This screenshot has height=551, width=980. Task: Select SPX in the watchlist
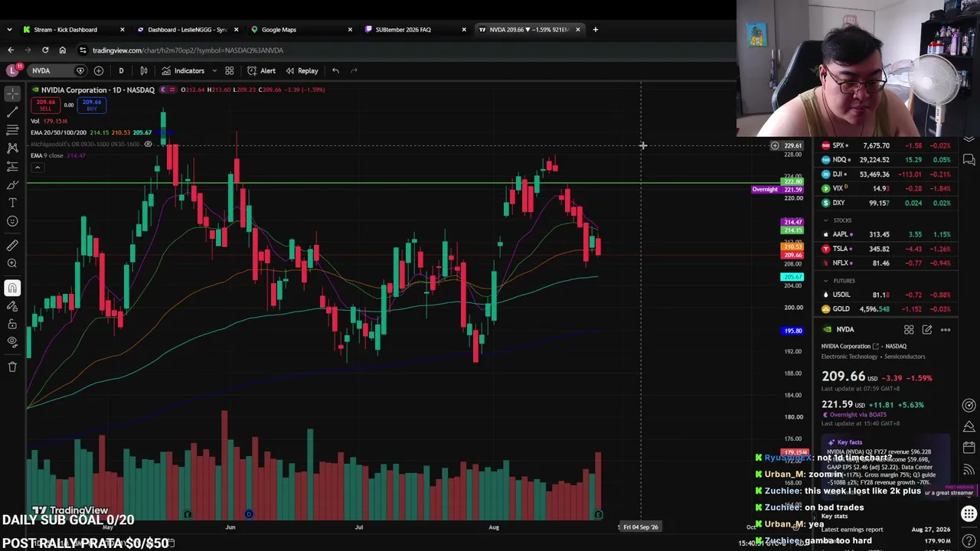click(886, 145)
